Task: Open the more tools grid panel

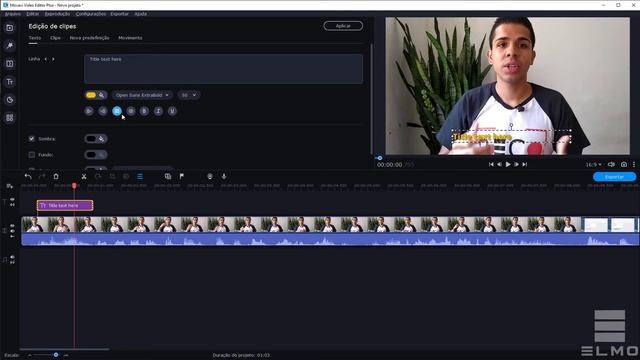Action: click(x=10, y=118)
